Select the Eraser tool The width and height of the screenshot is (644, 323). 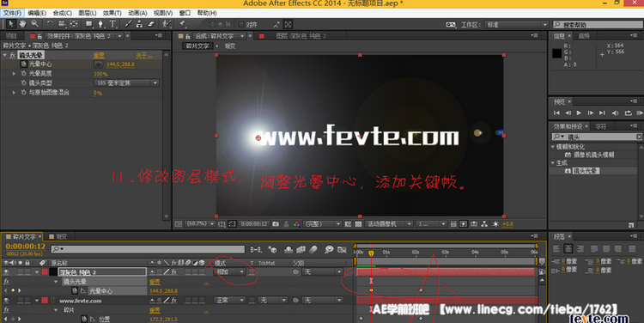click(x=151, y=24)
